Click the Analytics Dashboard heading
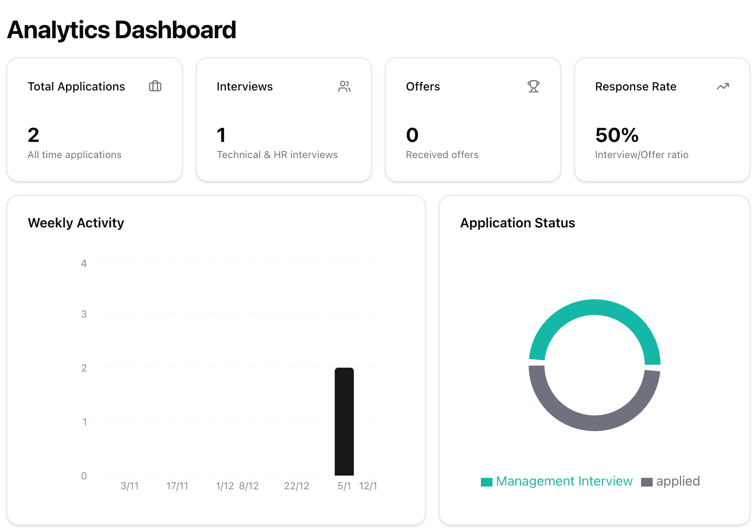 pos(121,29)
